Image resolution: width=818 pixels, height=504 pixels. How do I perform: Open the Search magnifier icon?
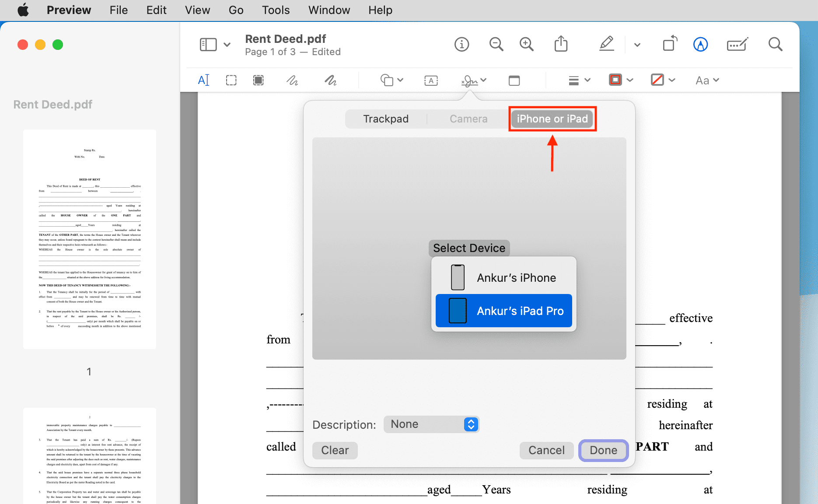tap(775, 44)
